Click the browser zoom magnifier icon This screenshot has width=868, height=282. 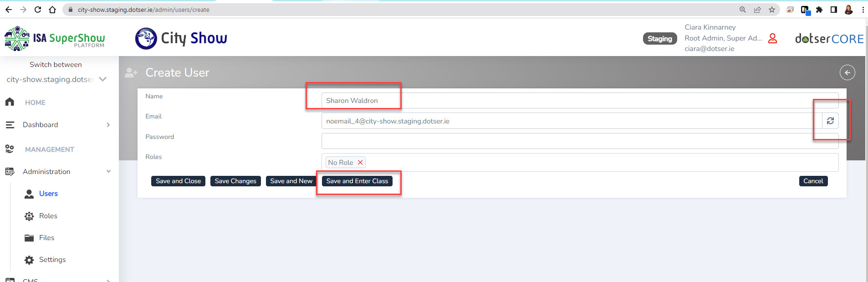[743, 10]
